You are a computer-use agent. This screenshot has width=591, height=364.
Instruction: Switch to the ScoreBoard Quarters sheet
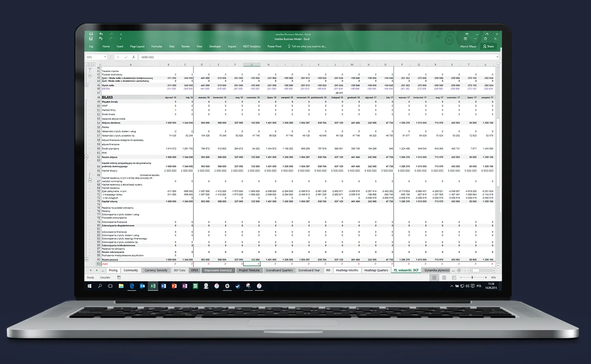point(279,270)
